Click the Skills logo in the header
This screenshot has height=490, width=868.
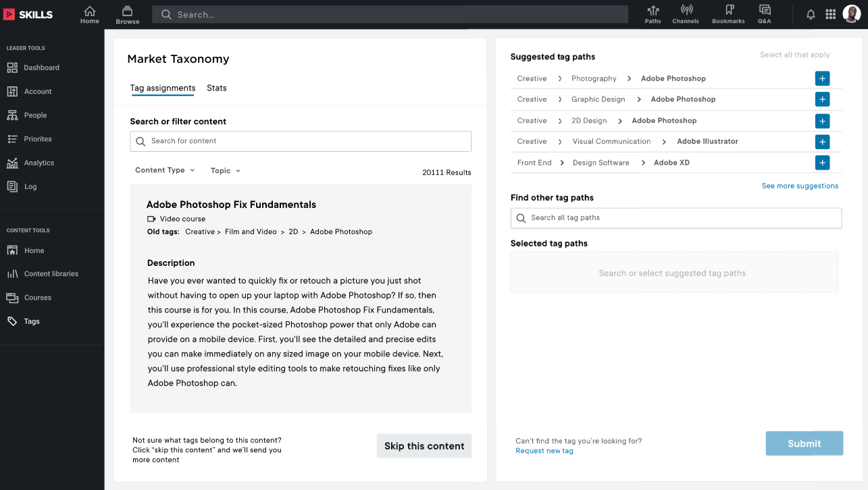(28, 14)
